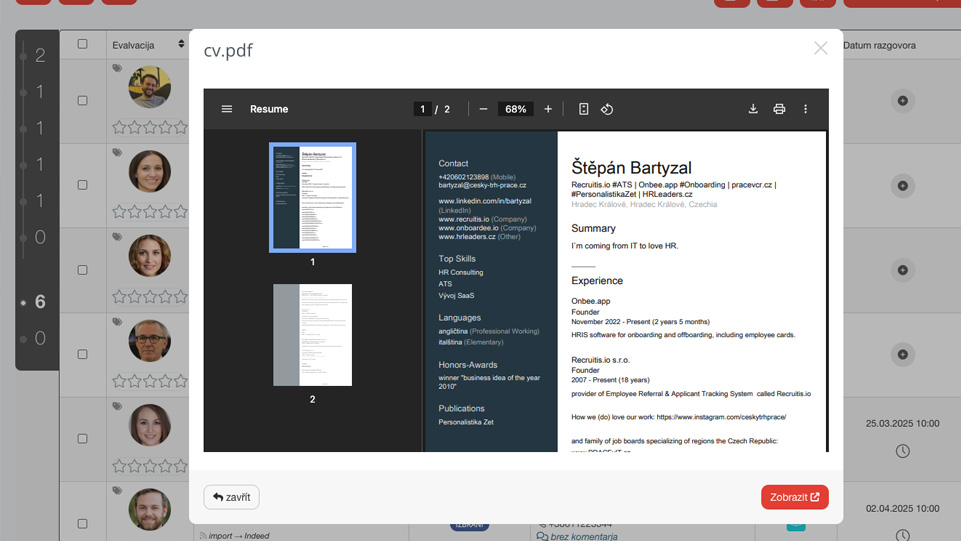Open photo of man with glasses
The height and width of the screenshot is (541, 961).
pyautogui.click(x=150, y=341)
